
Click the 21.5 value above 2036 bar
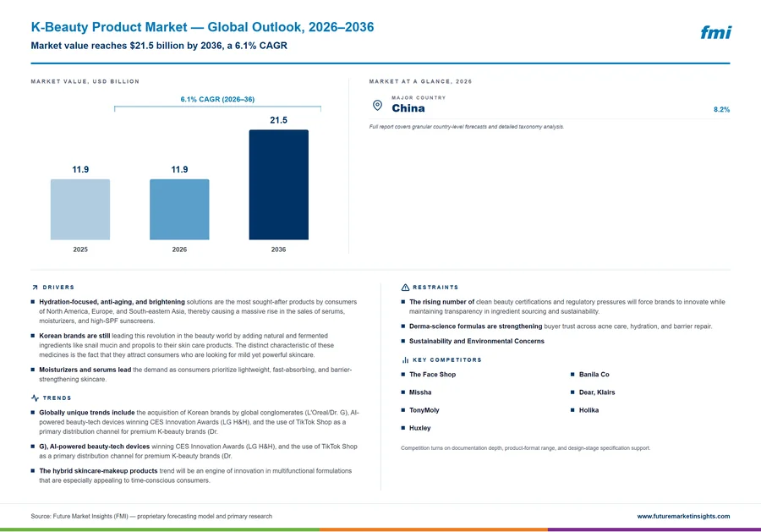pos(278,120)
